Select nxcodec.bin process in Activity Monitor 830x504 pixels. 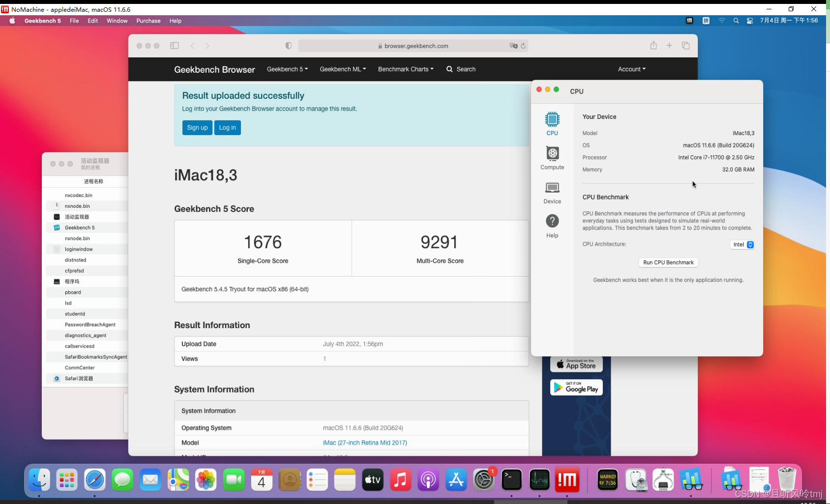[87, 195]
